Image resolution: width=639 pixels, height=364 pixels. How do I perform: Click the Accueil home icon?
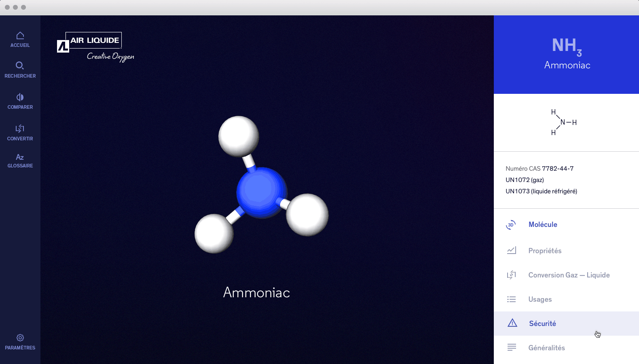(20, 36)
